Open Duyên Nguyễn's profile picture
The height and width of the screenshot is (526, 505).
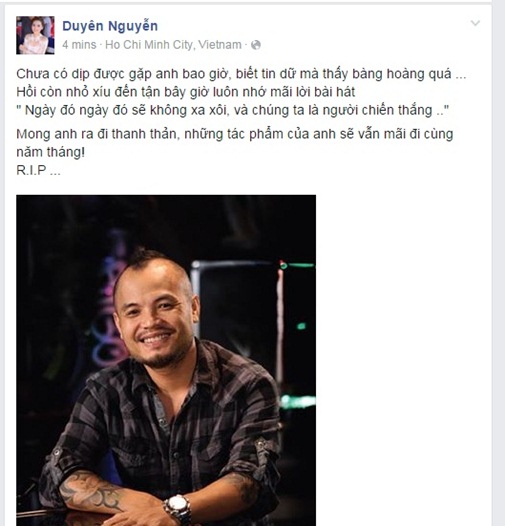coord(35,35)
